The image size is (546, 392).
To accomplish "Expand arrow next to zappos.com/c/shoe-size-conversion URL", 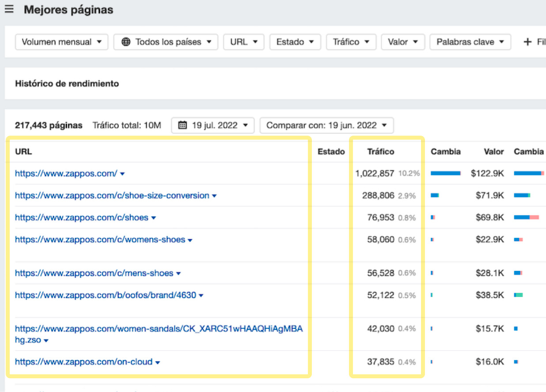I will pyautogui.click(x=214, y=196).
